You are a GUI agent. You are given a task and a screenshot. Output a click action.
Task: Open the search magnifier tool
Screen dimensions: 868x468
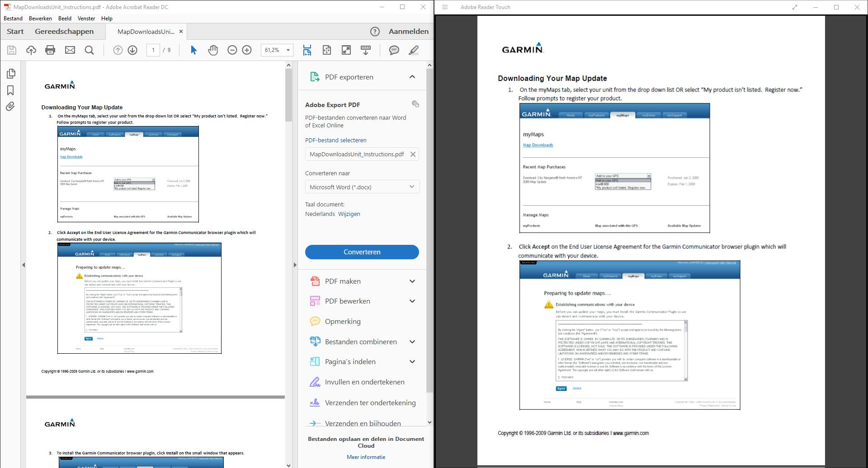[x=90, y=50]
